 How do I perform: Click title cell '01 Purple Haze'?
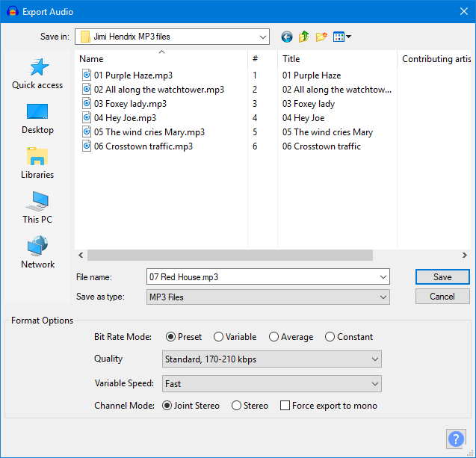pyautogui.click(x=312, y=75)
